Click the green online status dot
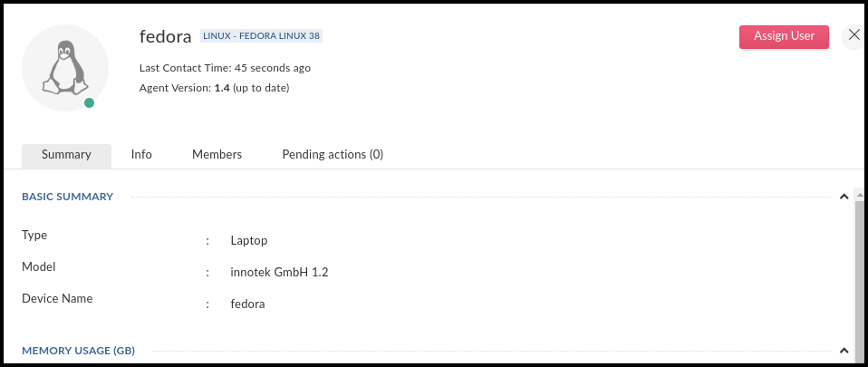The width and height of the screenshot is (868, 367). [89, 103]
